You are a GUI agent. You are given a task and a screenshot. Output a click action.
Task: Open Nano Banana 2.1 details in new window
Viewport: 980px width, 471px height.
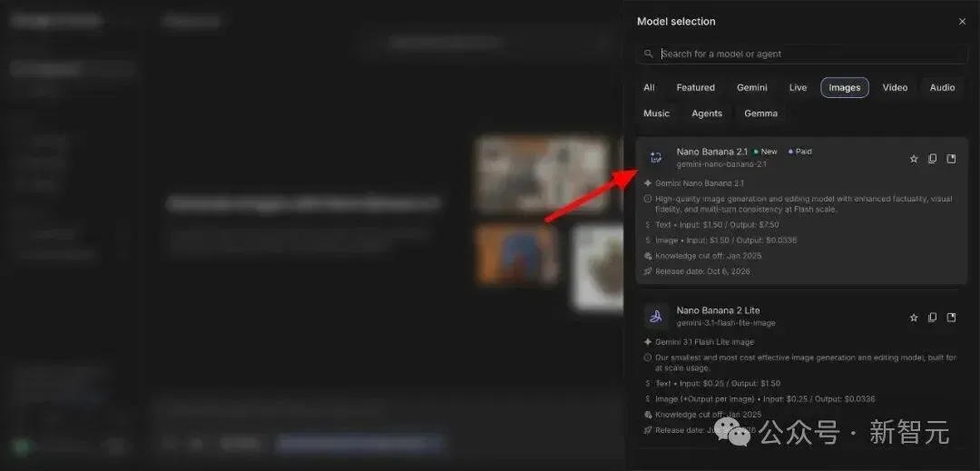tap(951, 159)
